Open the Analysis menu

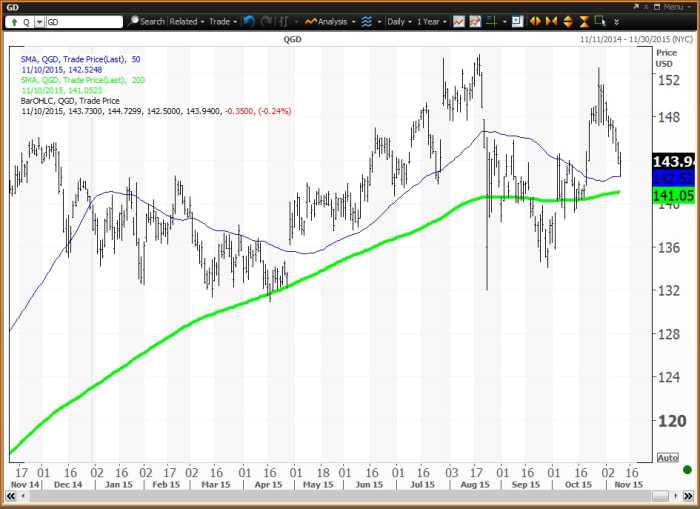330,21
